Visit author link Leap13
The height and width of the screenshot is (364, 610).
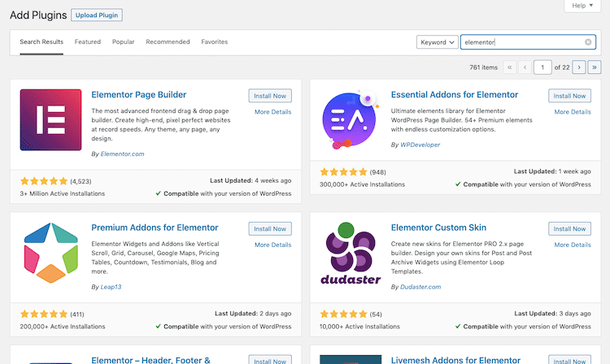click(x=111, y=287)
